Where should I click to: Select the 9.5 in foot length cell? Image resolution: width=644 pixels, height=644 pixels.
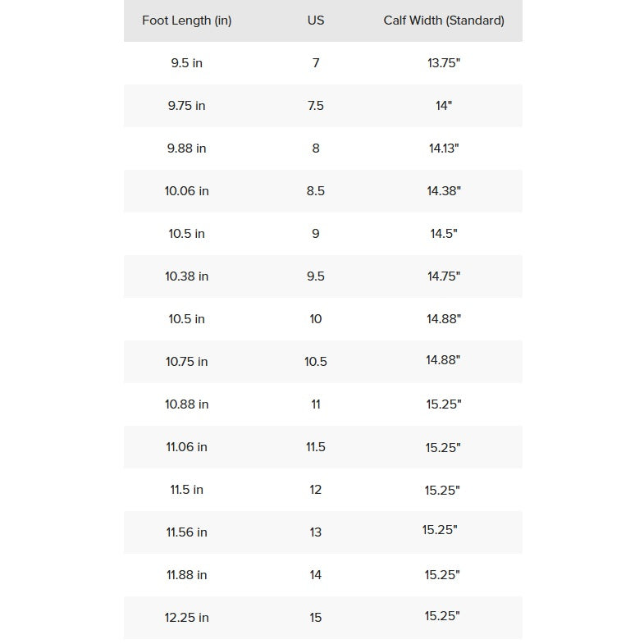tap(186, 63)
